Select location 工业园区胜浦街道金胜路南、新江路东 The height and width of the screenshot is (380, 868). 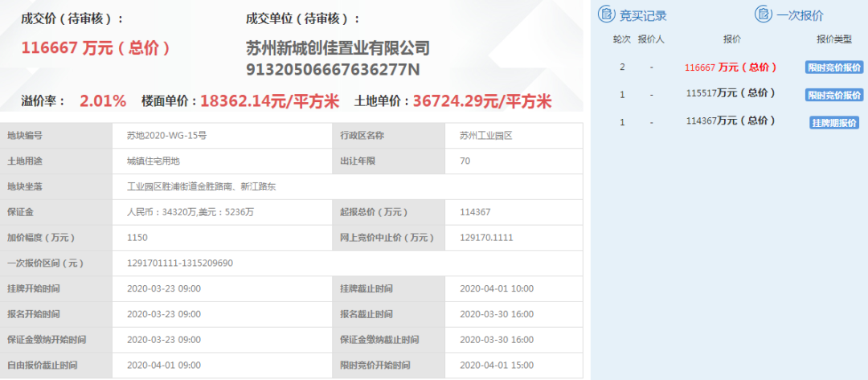(x=202, y=187)
